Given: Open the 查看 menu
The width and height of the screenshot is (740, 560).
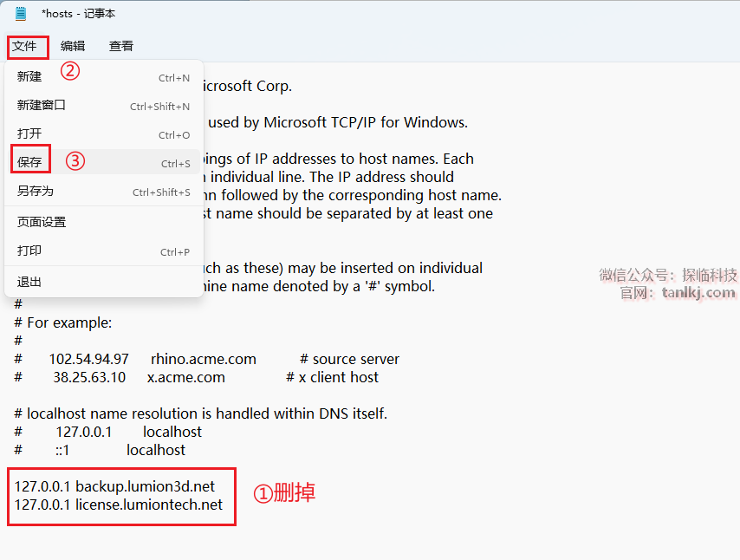Looking at the screenshot, I should pyautogui.click(x=121, y=46).
